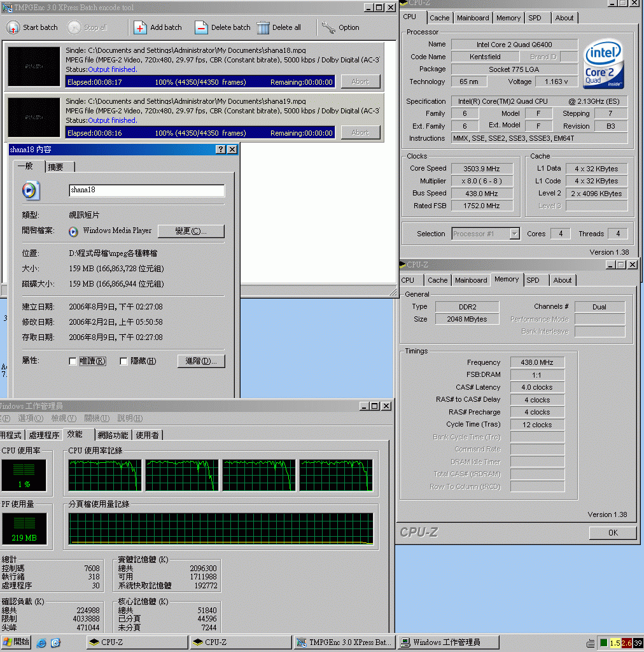
Task: Click the OK button in CPU-Z
Action: [x=613, y=533]
